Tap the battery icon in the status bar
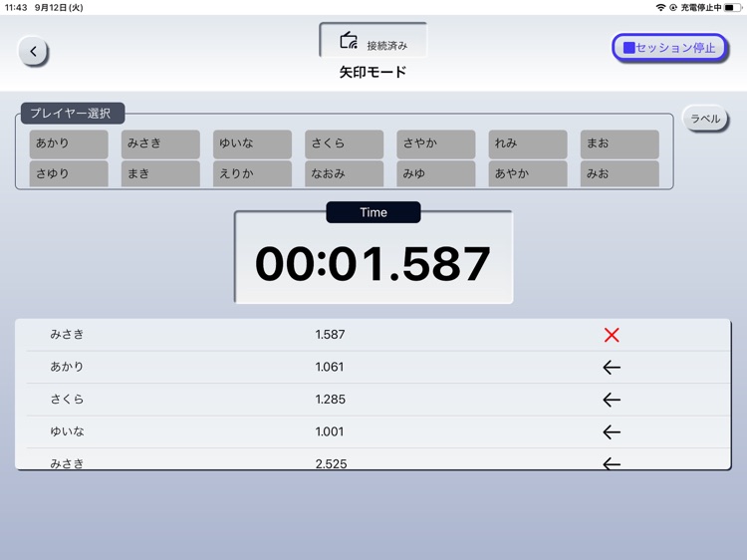747x560 pixels. point(733,7)
